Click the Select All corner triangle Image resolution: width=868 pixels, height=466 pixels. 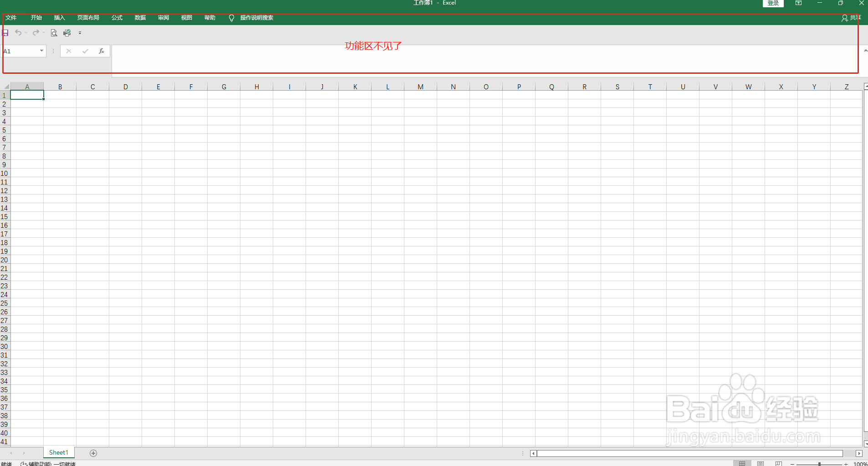pyautogui.click(x=6, y=86)
